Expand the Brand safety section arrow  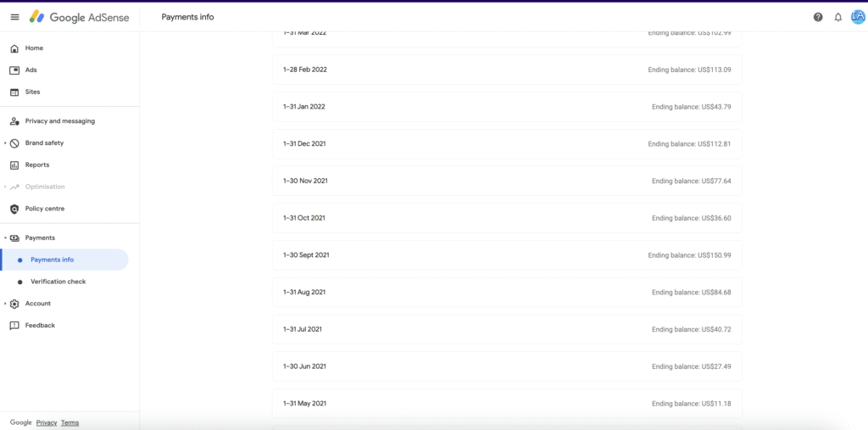(x=6, y=143)
